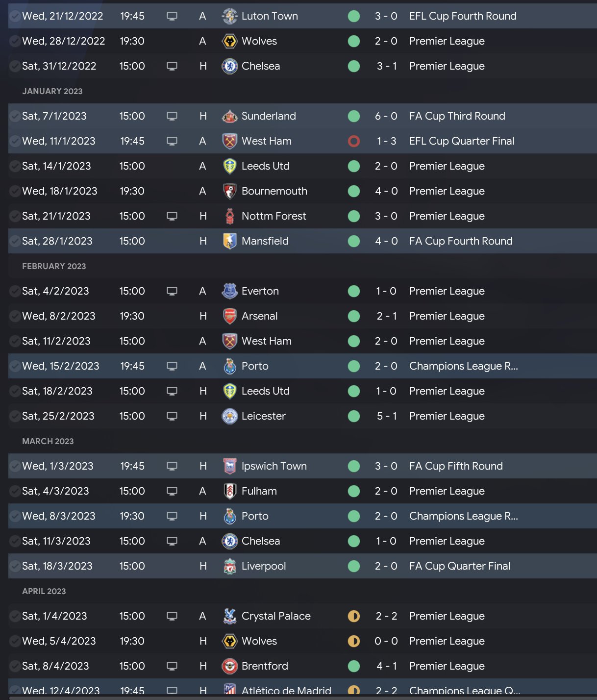Viewport: 597px width, 700px height.
Task: Click the Luton Town club crest
Action: [229, 16]
